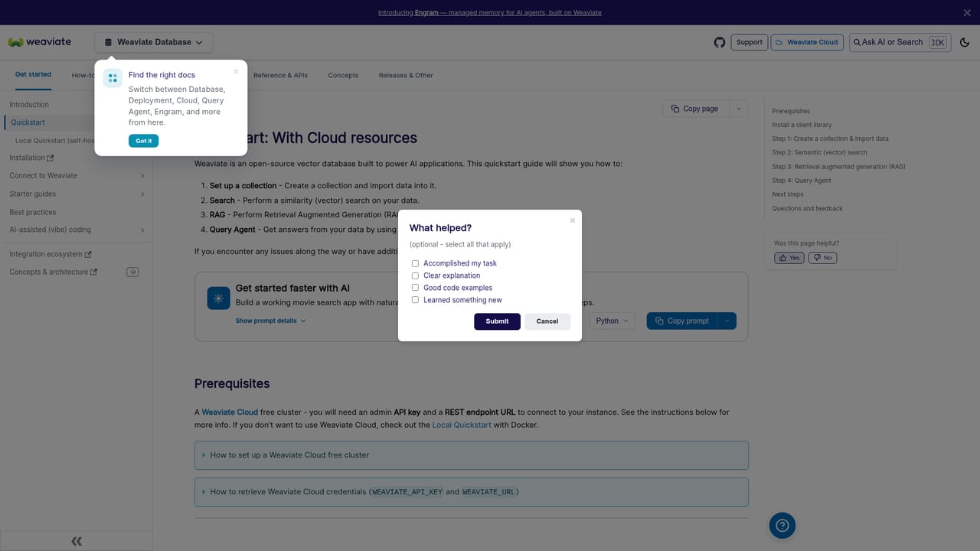Expand 'Show prompt details'
980x551 pixels.
(270, 321)
